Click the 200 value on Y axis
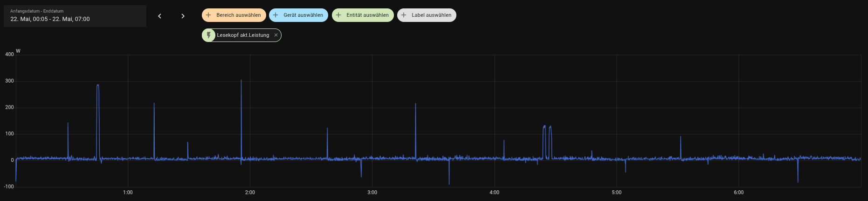 pyautogui.click(x=9, y=107)
